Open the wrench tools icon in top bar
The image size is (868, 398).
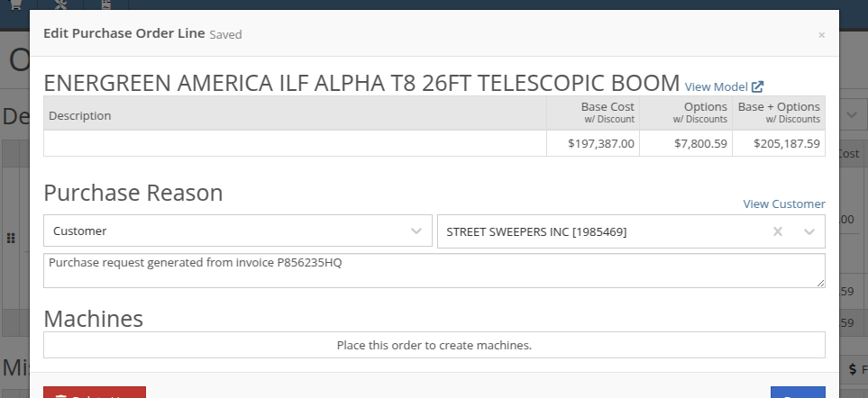[x=61, y=5]
